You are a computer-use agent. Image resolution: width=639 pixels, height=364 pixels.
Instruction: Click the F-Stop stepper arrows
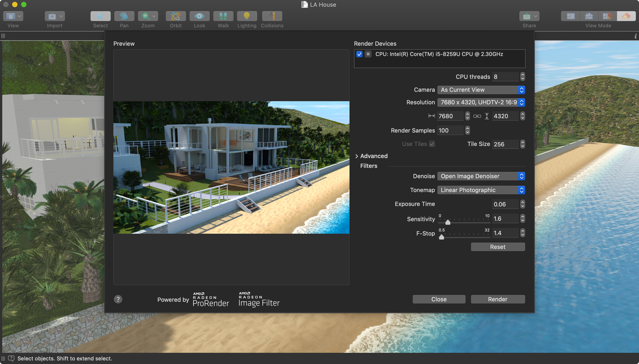[522, 233]
